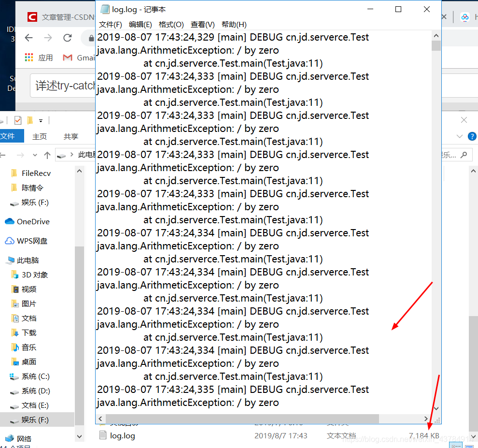
Task: Click the Notepad vertical scroll down arrow
Action: [436, 408]
